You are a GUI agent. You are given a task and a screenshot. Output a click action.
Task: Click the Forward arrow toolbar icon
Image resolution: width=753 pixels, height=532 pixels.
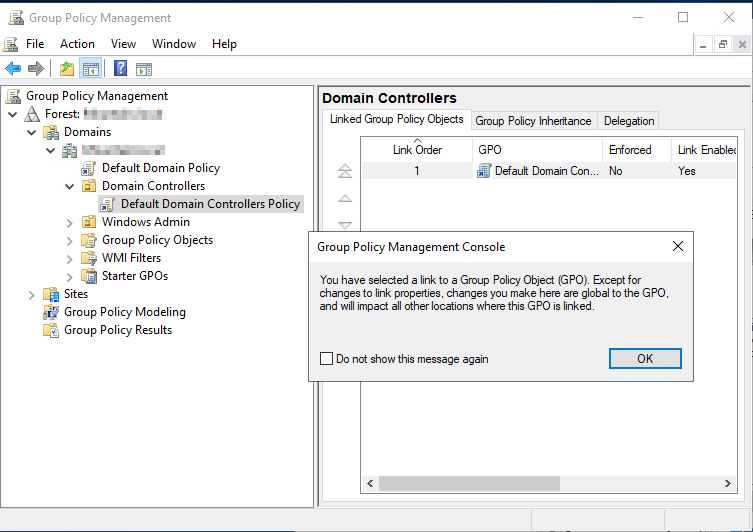point(36,69)
